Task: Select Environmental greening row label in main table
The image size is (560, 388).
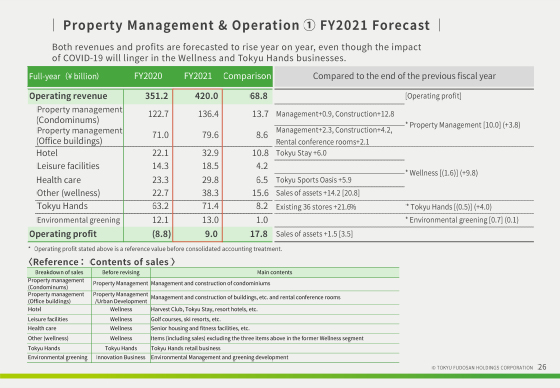Action: click(x=79, y=220)
